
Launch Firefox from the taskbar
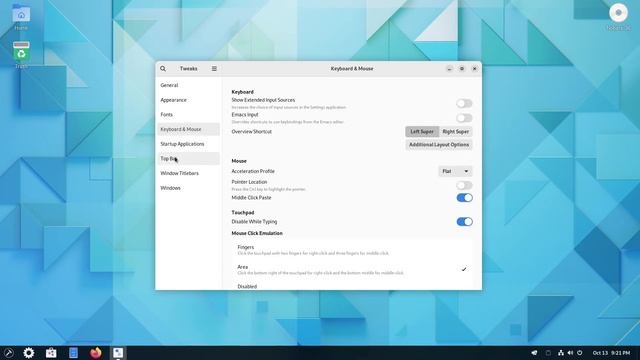point(96,353)
